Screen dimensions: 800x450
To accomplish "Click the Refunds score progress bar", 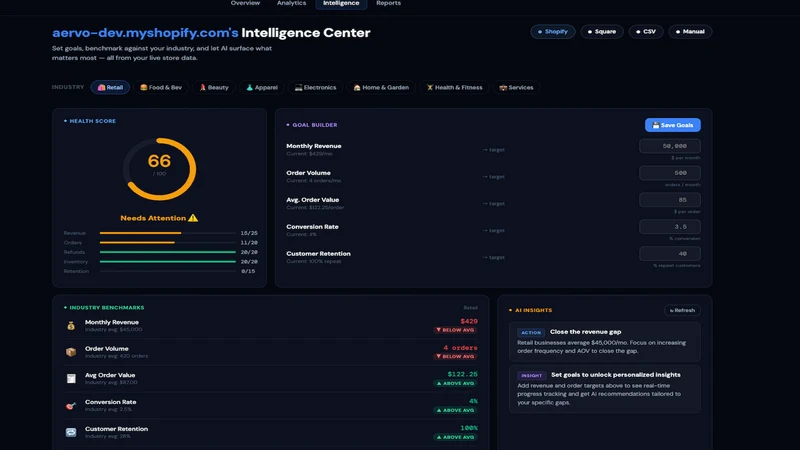I will click(167, 252).
